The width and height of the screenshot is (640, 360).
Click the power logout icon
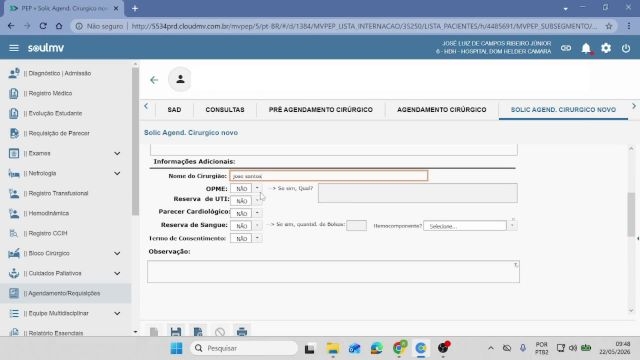coord(626,48)
